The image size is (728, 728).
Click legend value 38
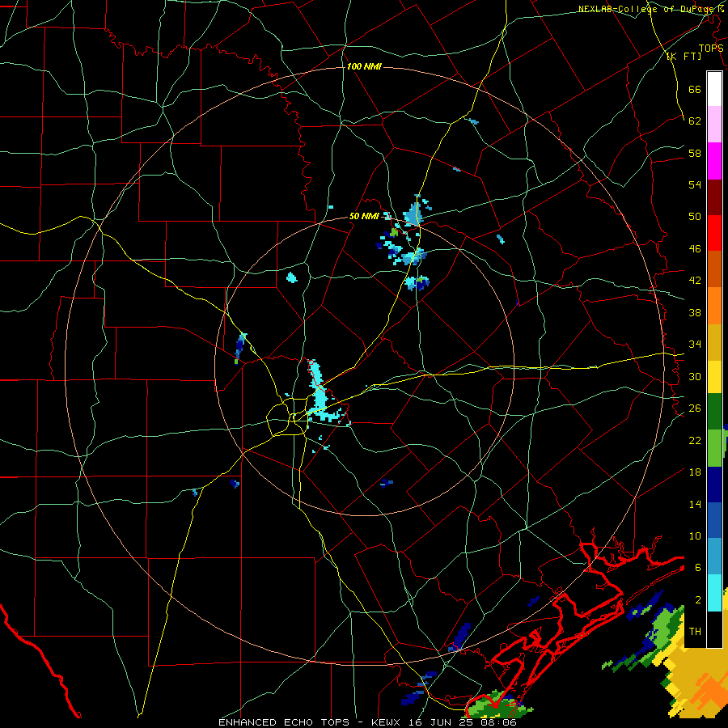[x=695, y=312]
